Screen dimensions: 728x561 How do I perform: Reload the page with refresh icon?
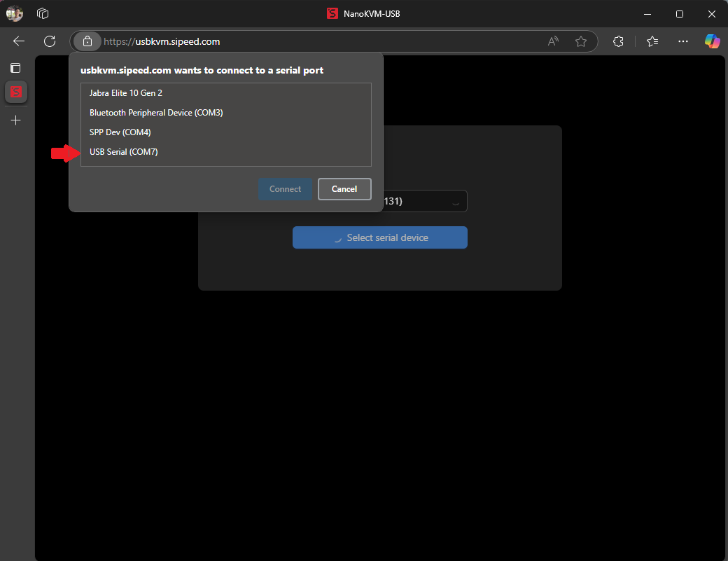[x=50, y=41]
